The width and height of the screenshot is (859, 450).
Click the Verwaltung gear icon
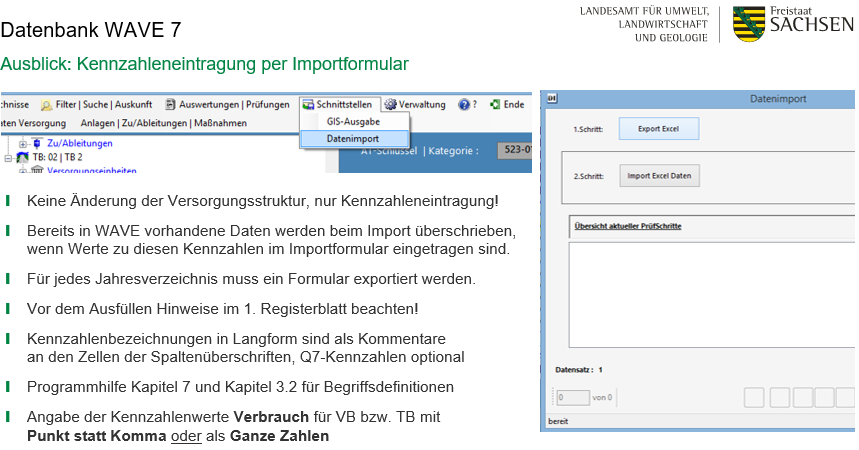[x=390, y=104]
